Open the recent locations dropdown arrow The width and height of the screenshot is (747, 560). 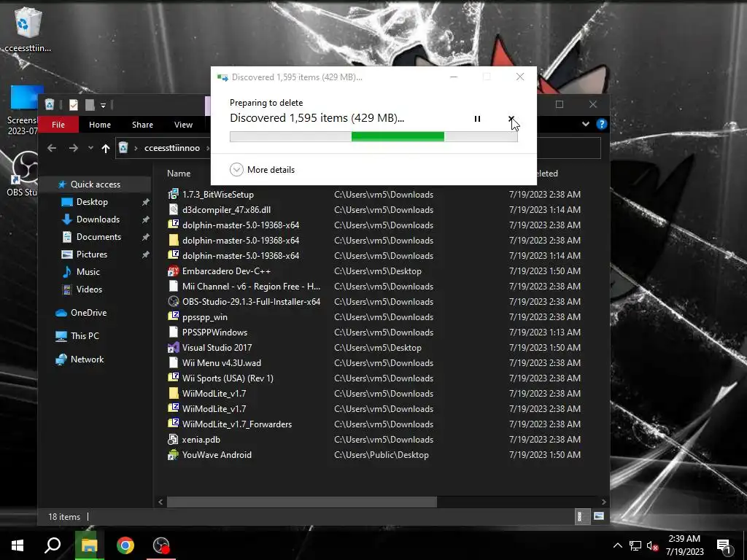click(90, 148)
